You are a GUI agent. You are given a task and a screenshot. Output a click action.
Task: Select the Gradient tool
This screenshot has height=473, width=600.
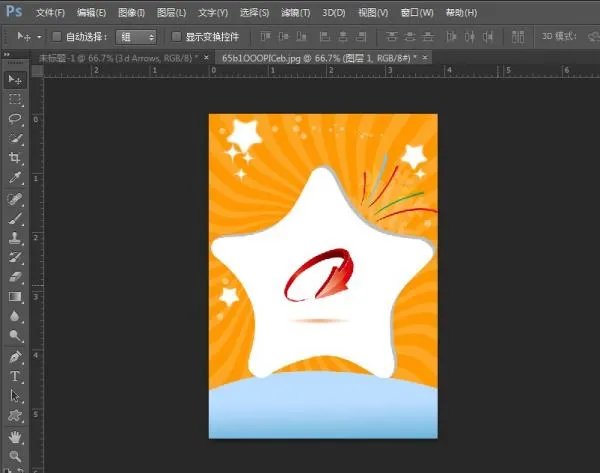15,297
